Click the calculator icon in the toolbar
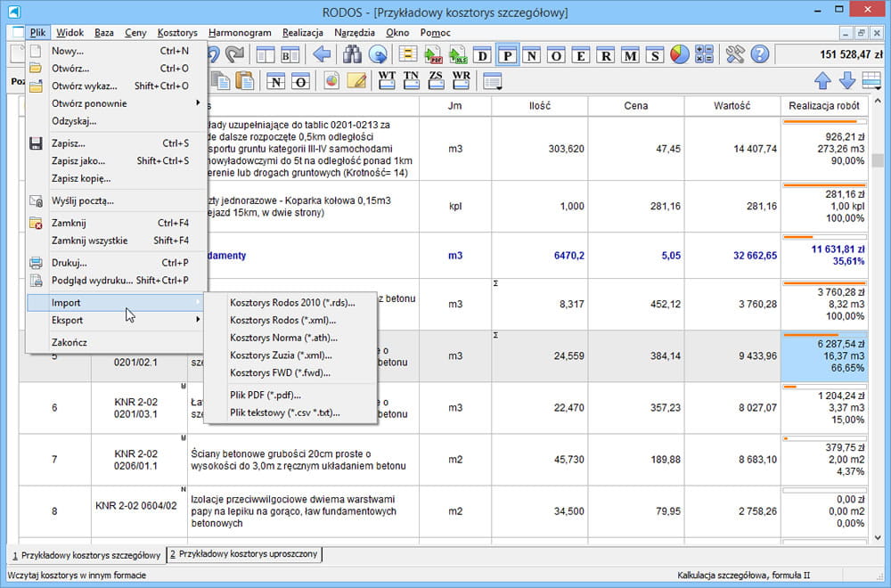This screenshot has width=891, height=588. [x=704, y=54]
